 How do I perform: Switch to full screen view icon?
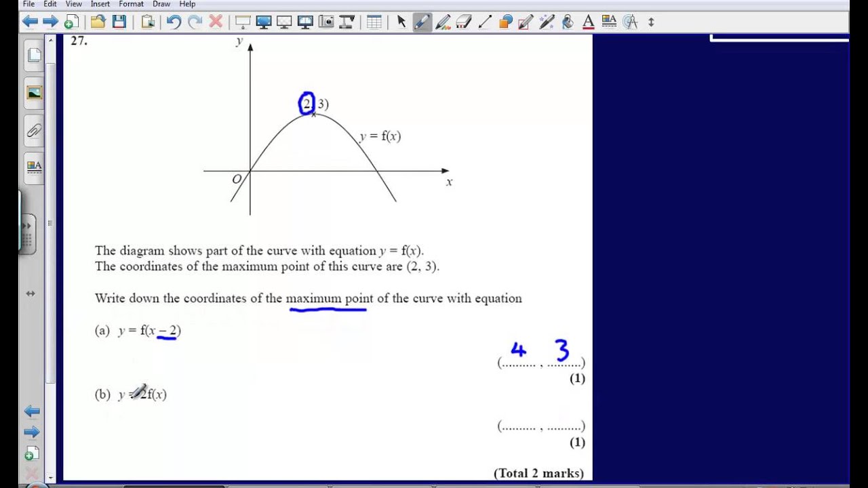click(264, 22)
